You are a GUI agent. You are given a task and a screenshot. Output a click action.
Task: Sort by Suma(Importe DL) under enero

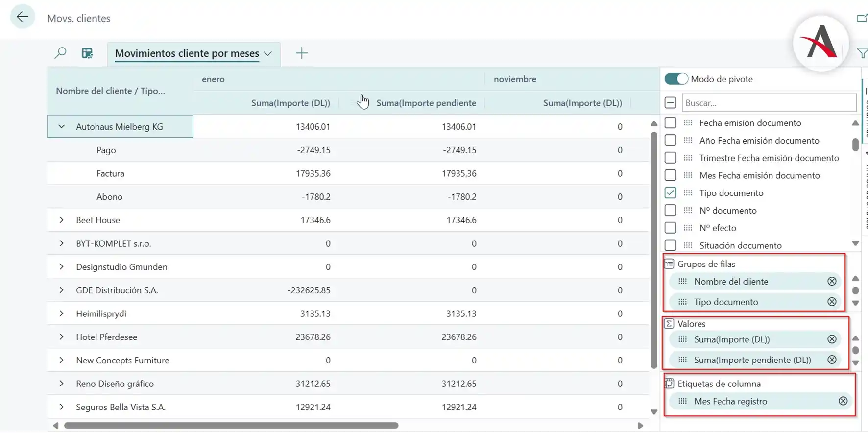coord(290,103)
